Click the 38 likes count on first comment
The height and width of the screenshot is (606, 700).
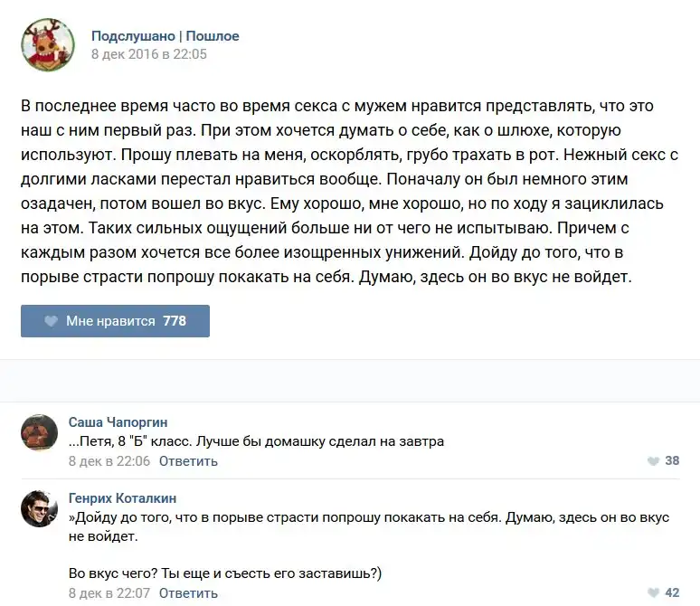pyautogui.click(x=672, y=461)
